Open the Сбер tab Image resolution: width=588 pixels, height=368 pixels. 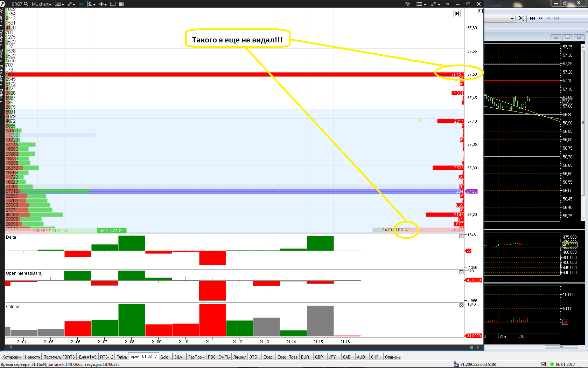coord(268,357)
